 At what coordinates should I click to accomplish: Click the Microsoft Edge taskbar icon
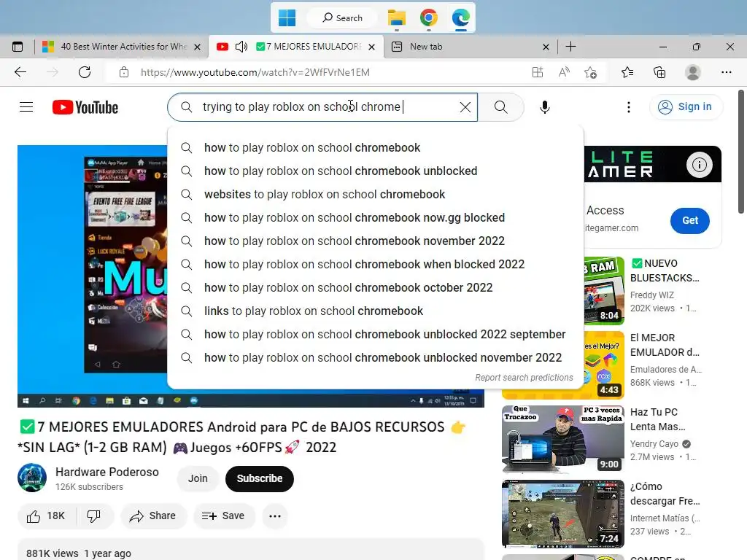point(461,17)
